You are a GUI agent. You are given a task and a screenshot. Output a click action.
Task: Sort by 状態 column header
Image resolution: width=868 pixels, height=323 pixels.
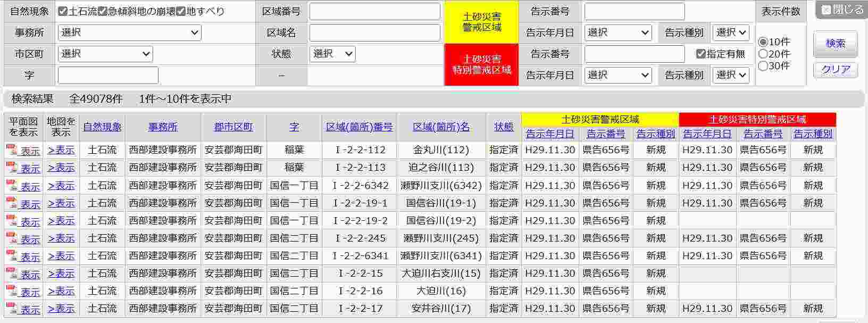504,127
